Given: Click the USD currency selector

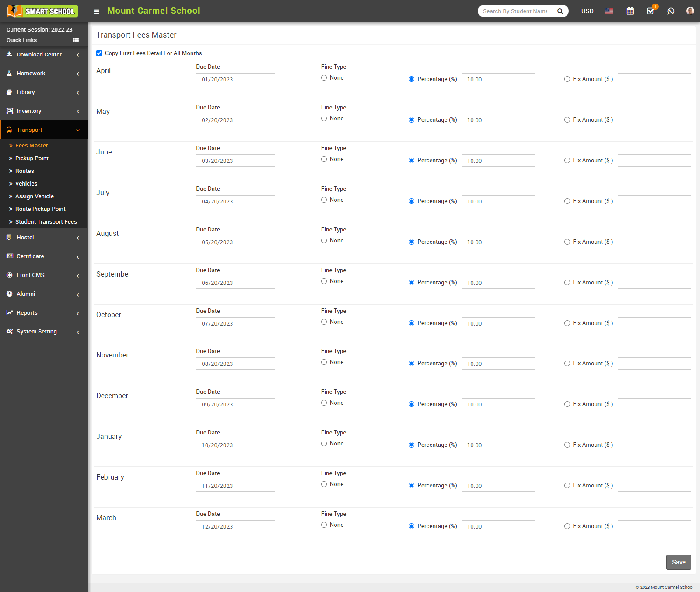Looking at the screenshot, I should click(587, 11).
